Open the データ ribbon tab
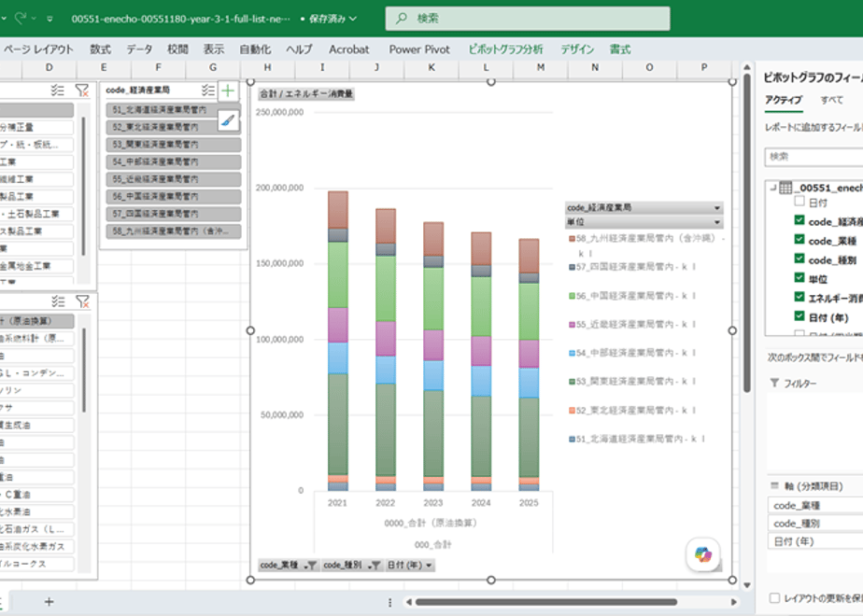This screenshot has width=863, height=616. 139,49
